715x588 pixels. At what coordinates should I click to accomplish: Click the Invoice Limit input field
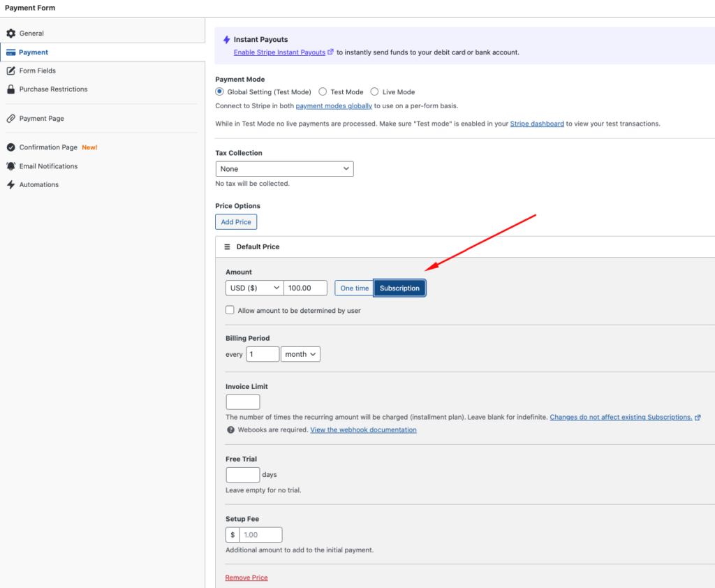point(242,402)
